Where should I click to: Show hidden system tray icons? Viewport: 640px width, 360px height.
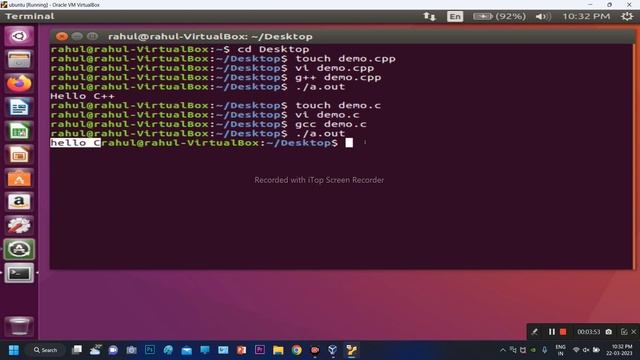[x=503, y=350]
